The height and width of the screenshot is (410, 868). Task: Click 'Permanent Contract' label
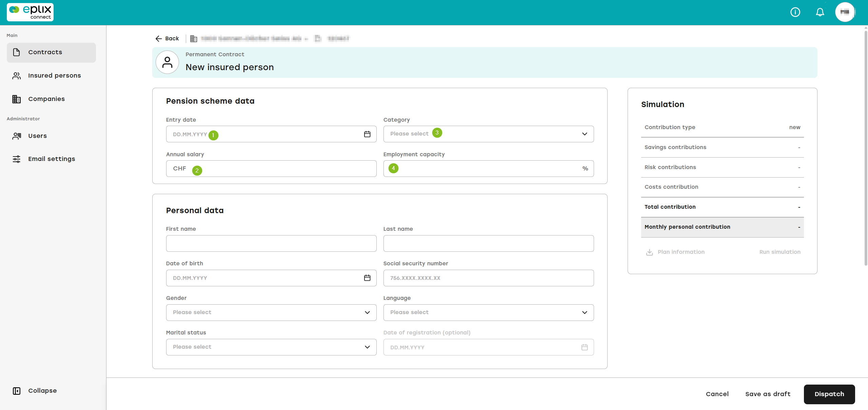coord(215,55)
